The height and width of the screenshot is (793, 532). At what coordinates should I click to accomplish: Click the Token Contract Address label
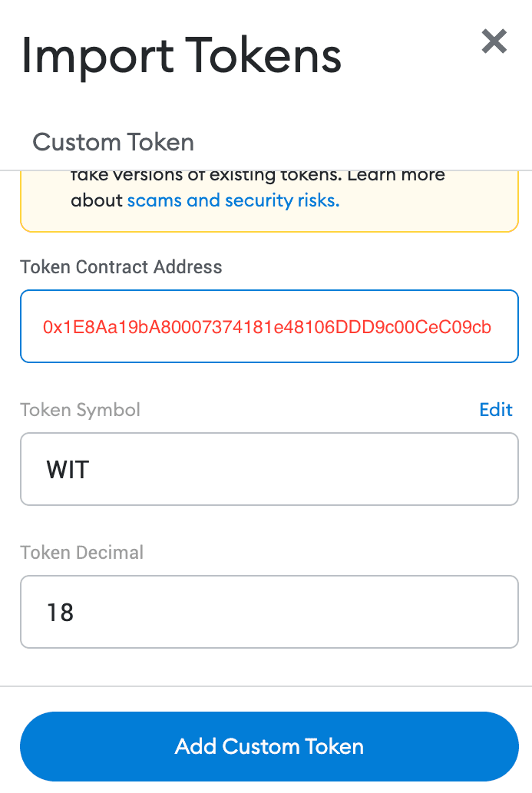pos(121,266)
